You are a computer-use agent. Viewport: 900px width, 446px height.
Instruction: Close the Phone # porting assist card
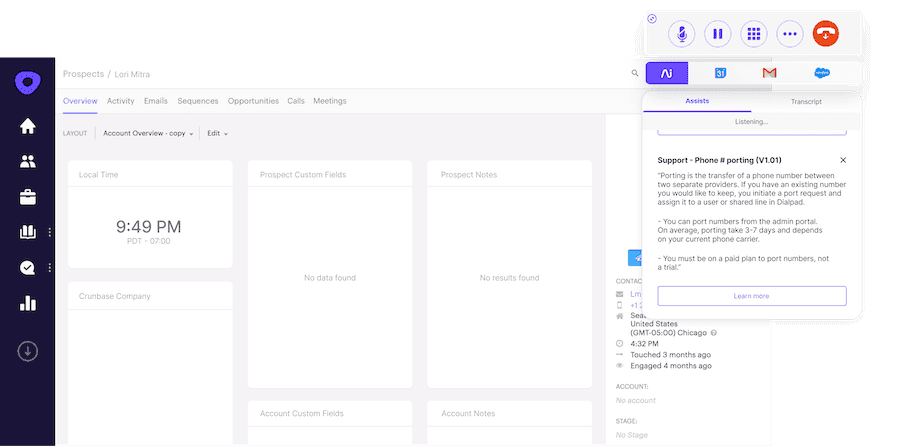coord(843,160)
